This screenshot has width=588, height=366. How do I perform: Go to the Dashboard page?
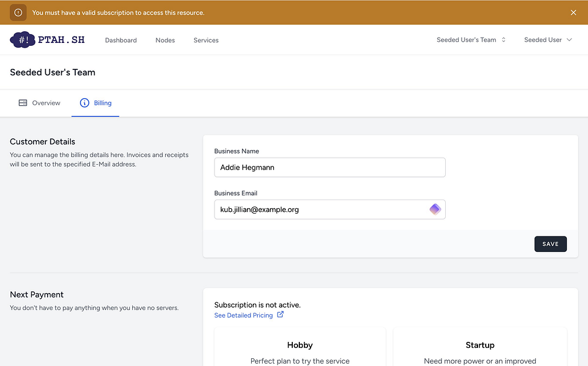click(121, 41)
